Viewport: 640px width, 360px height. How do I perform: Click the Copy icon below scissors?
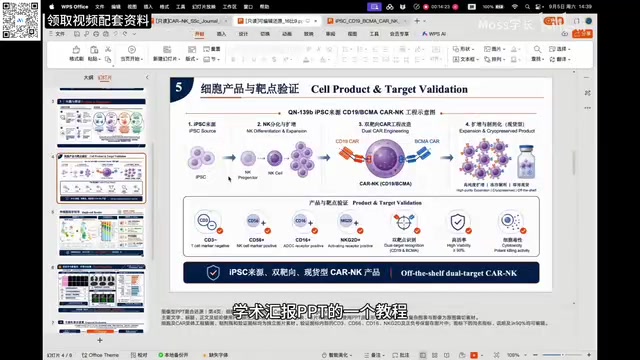point(108,59)
